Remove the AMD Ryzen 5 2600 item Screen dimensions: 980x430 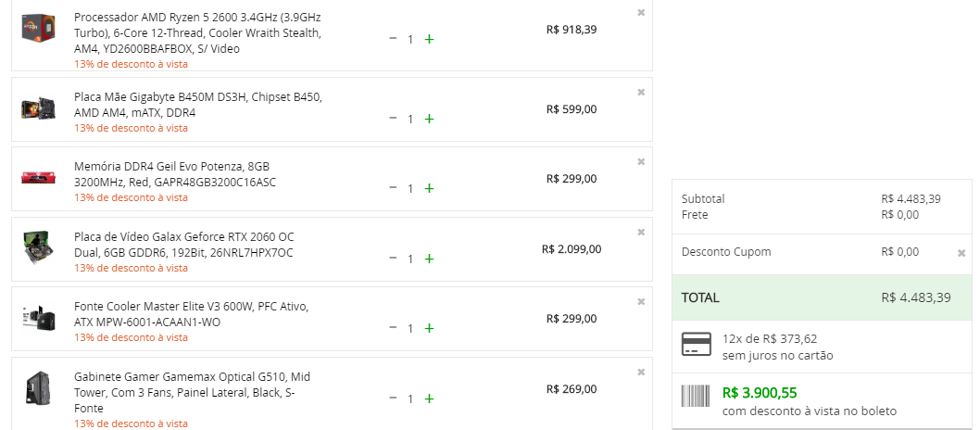(x=641, y=12)
